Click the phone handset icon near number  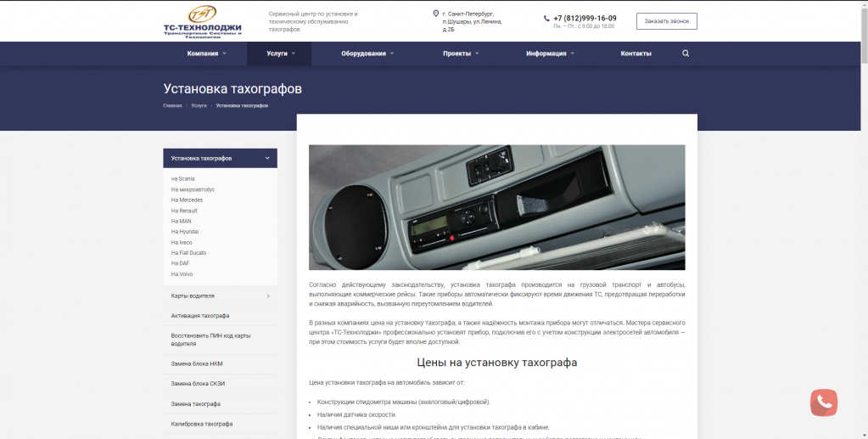point(546,19)
